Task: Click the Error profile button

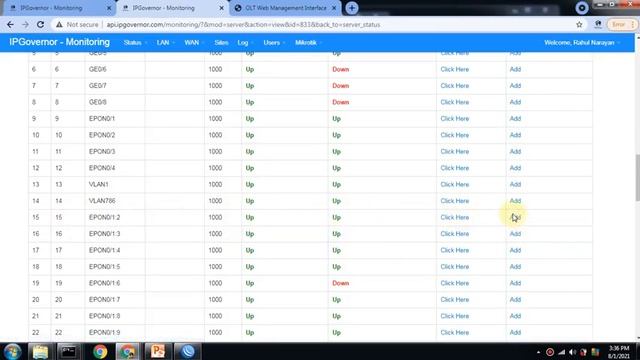Action: (622, 24)
